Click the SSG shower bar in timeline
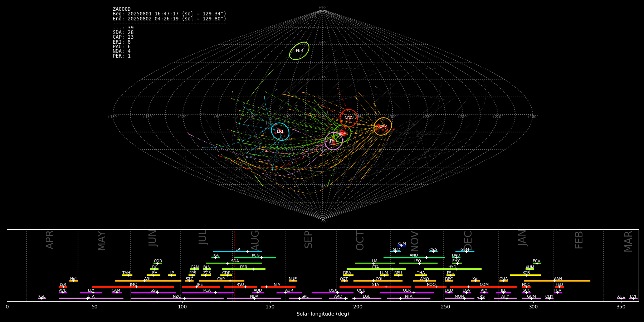This screenshot has width=644, height=322. pos(153,292)
